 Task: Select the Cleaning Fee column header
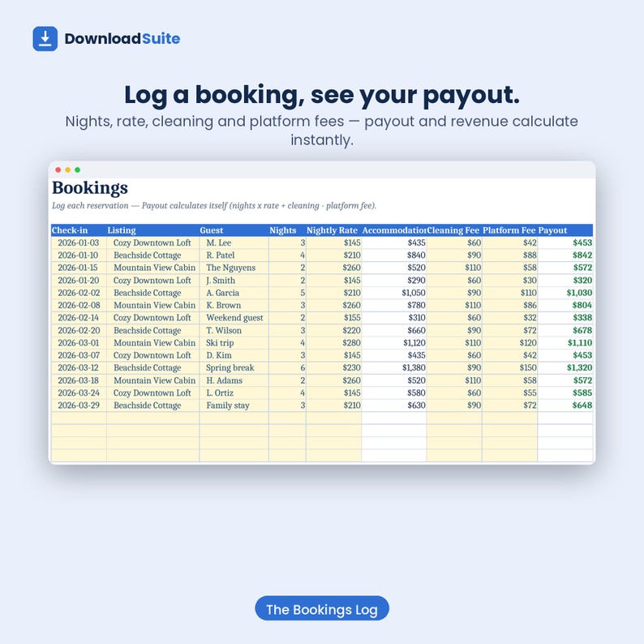(x=454, y=230)
